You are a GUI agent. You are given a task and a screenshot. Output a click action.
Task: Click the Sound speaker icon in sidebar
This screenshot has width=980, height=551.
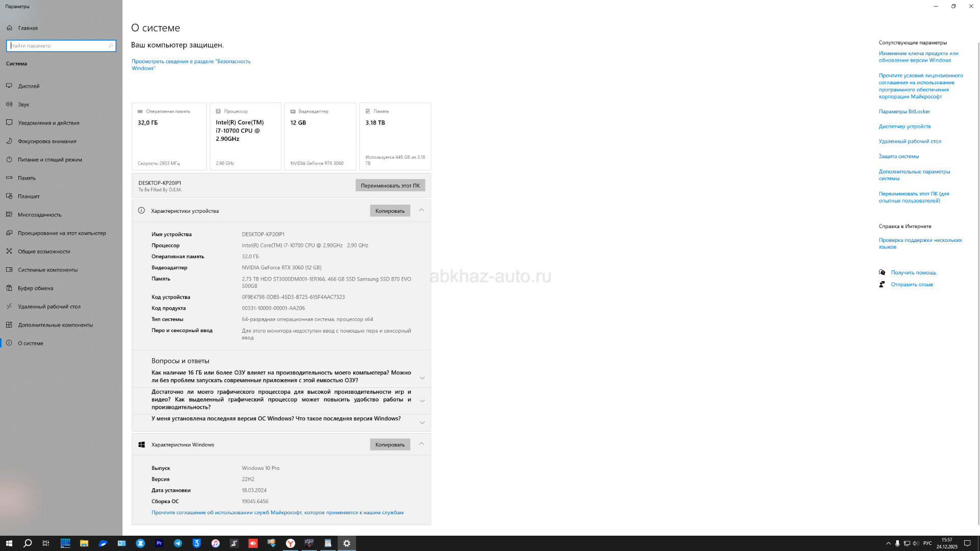click(9, 105)
